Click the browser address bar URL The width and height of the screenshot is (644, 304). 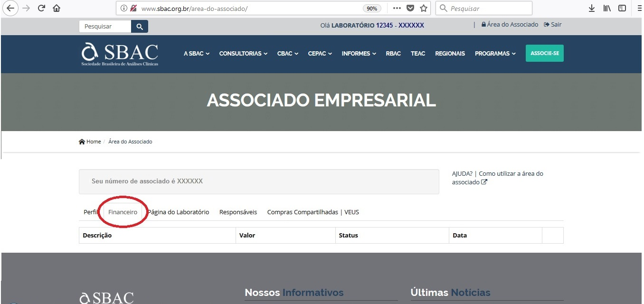coord(195,9)
